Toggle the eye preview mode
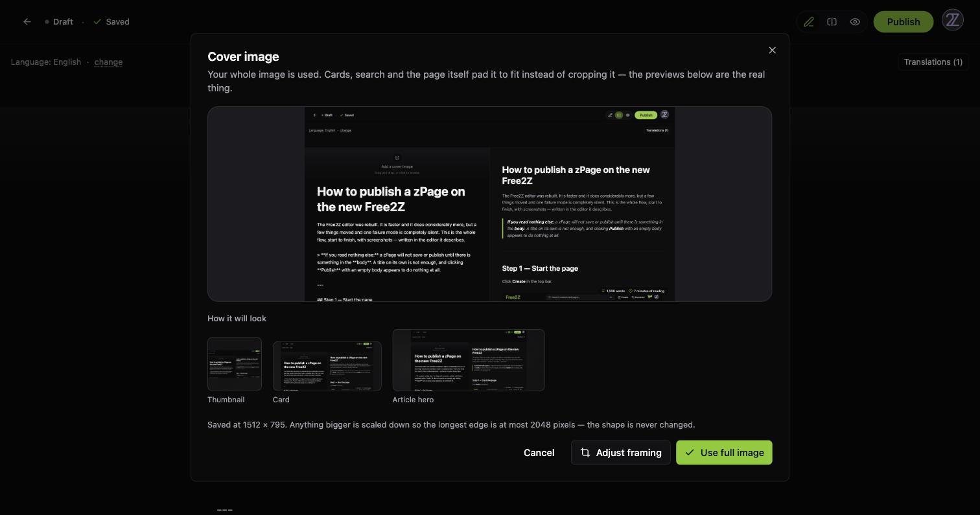 856,22
